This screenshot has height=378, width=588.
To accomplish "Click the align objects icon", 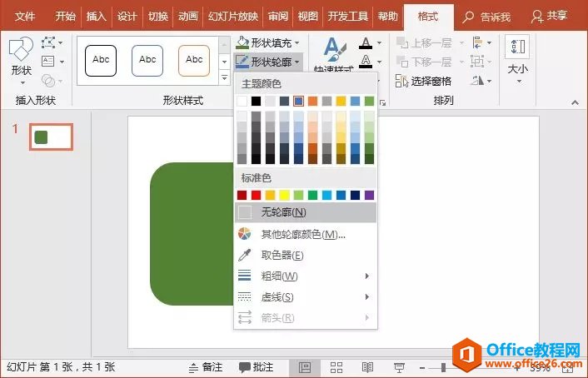I will pos(477,42).
